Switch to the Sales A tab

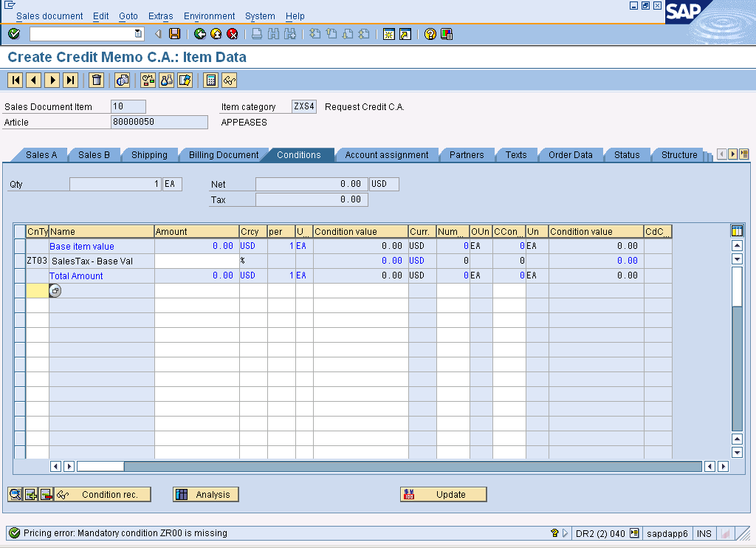[x=41, y=155]
